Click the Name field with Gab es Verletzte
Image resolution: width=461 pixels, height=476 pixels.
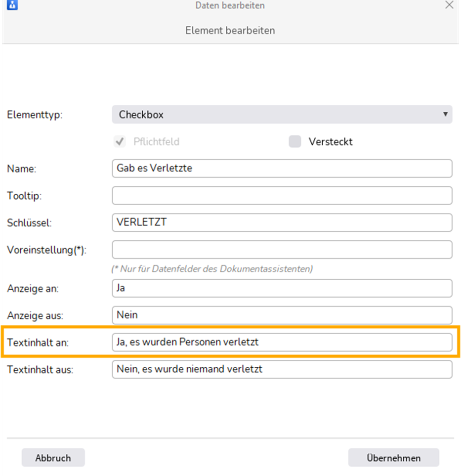coord(282,169)
